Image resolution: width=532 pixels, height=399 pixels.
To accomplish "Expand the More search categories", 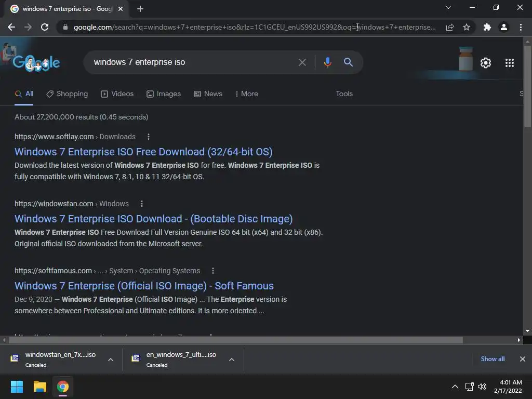I will pos(247,94).
